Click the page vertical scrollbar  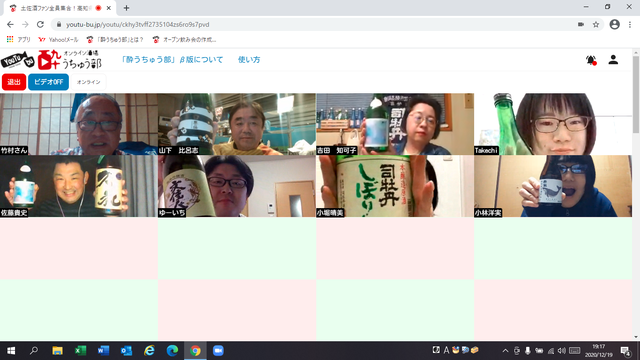point(636,94)
